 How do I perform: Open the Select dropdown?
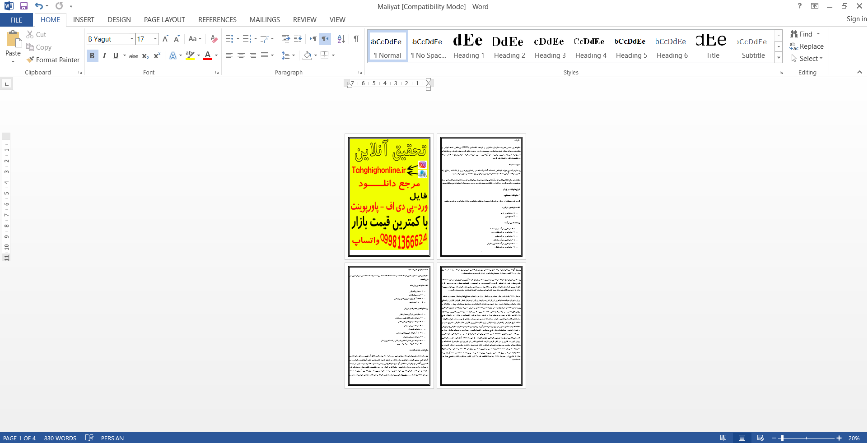807,59
